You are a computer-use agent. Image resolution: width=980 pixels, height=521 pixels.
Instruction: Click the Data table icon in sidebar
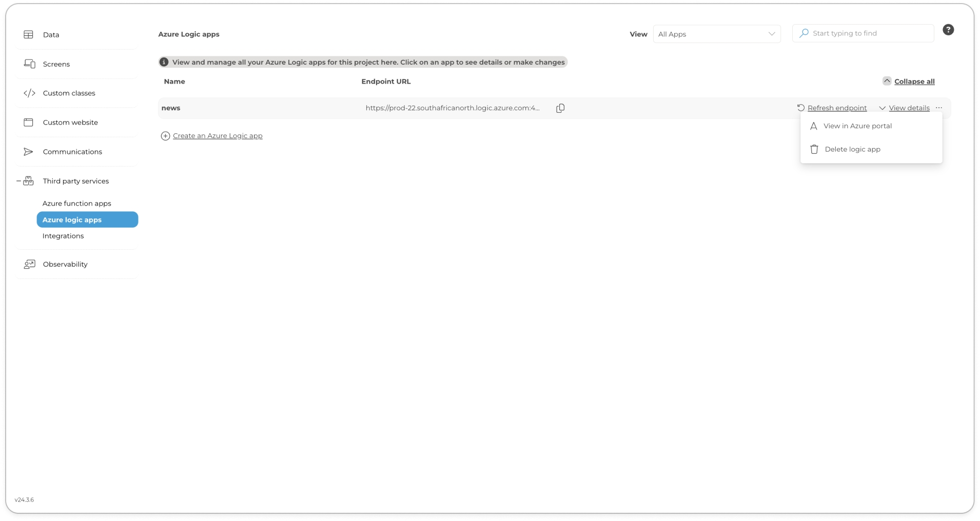click(x=28, y=35)
